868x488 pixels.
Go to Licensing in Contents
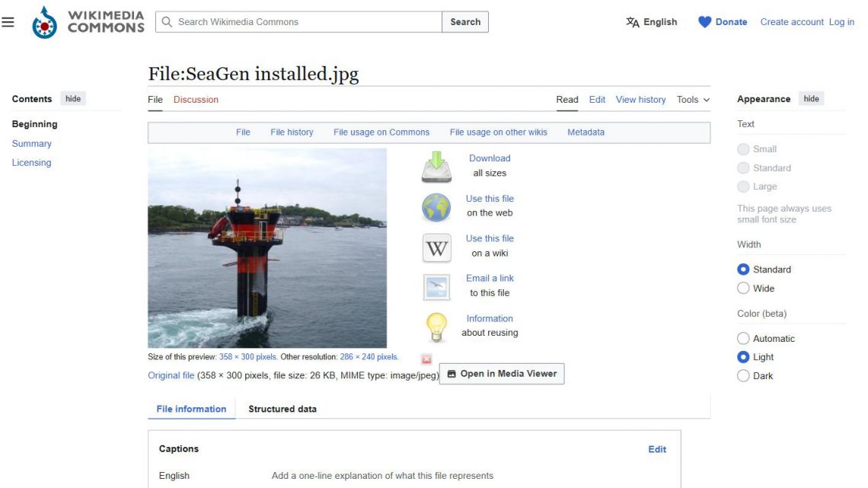[31, 163]
